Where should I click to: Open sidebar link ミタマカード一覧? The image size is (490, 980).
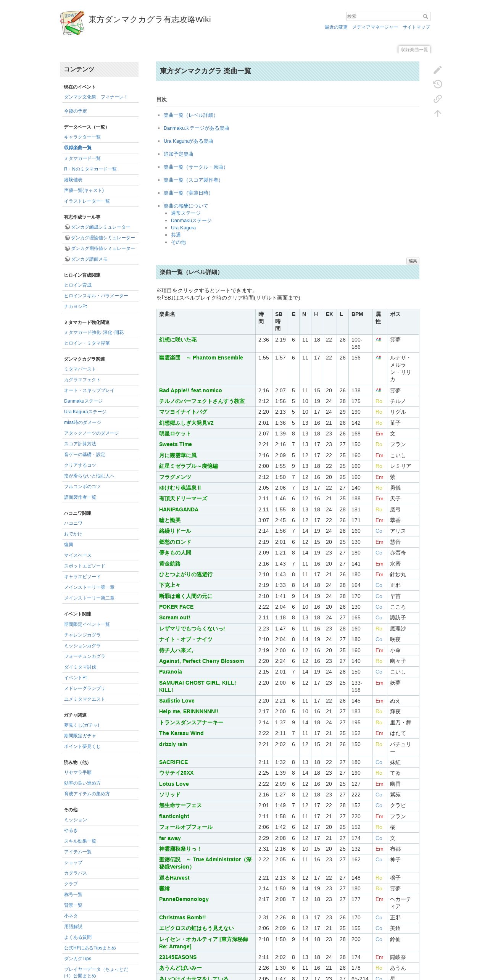(82, 158)
